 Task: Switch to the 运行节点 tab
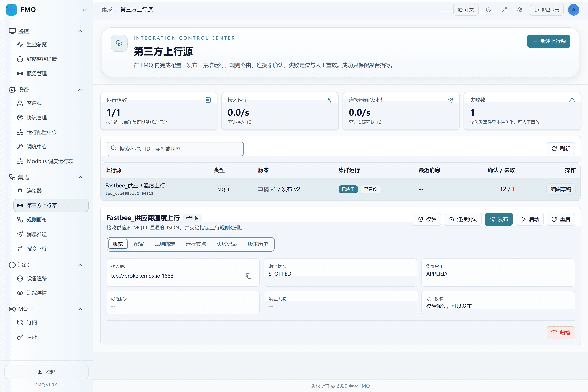196,244
